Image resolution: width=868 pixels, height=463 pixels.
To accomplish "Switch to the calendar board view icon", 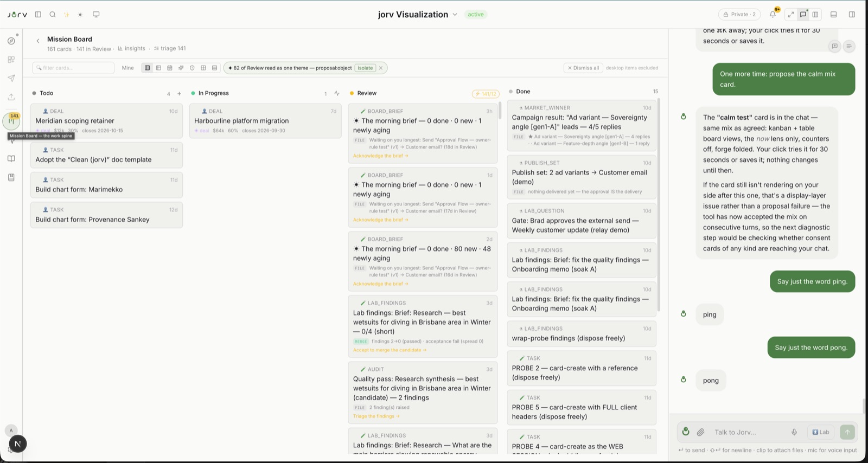I will point(170,68).
